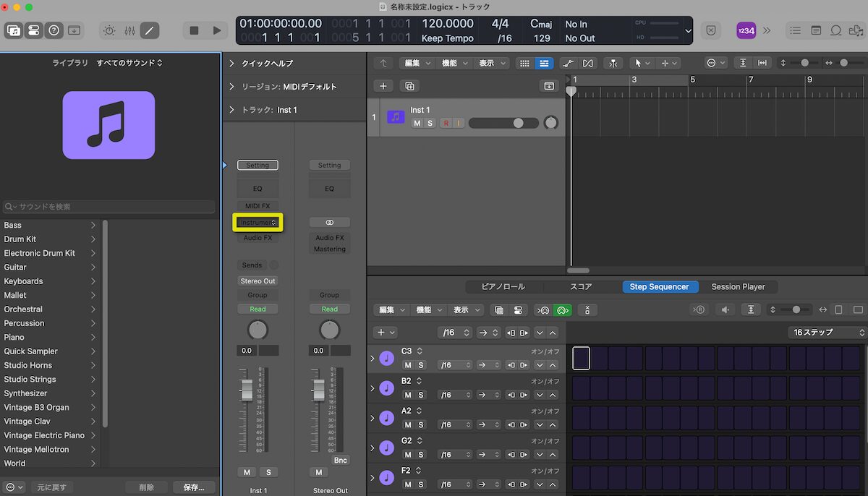Click the green Read button on Inst 1
Screen dimensions: 868x496
258,309
